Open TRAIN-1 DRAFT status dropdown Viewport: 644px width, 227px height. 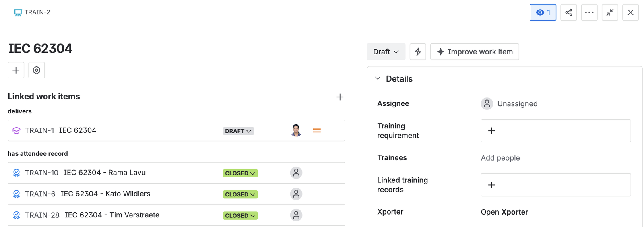238,131
